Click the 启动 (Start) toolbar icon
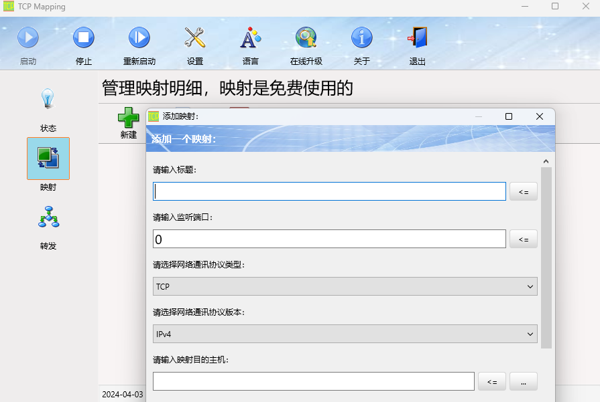 (x=28, y=39)
